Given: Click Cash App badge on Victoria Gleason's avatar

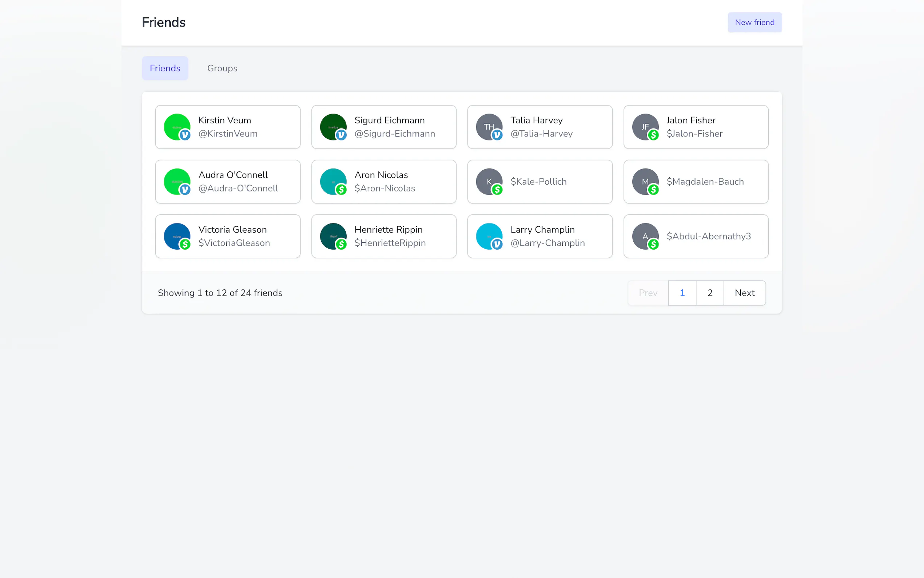Looking at the screenshot, I should tap(185, 244).
